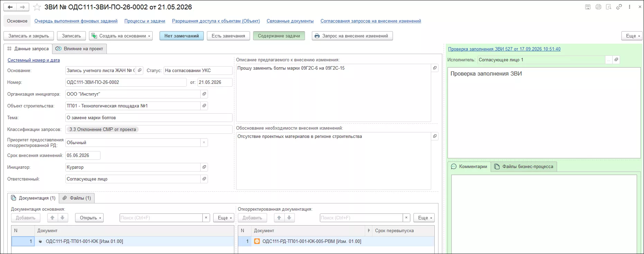
Task: Move base document row up
Action: coord(52,218)
